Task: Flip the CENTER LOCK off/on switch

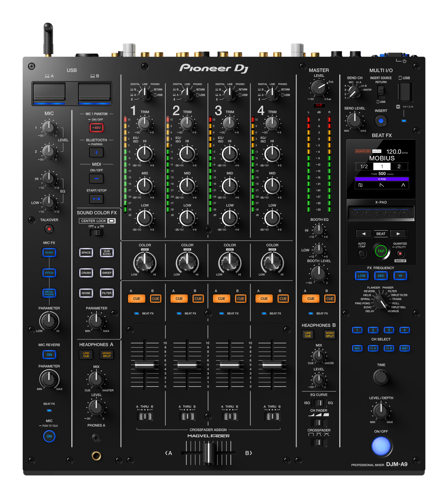Action: pyautogui.click(x=97, y=233)
